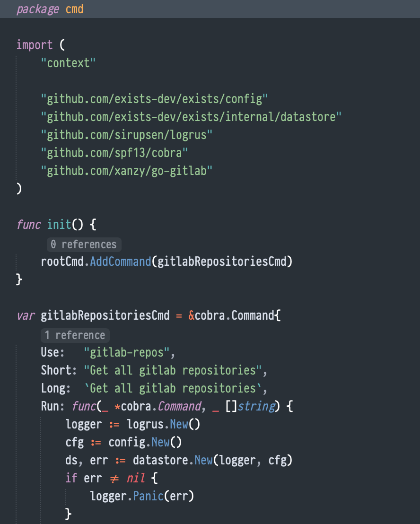The height and width of the screenshot is (524, 420).
Task: Click the Short description string value
Action: pyautogui.click(x=173, y=371)
